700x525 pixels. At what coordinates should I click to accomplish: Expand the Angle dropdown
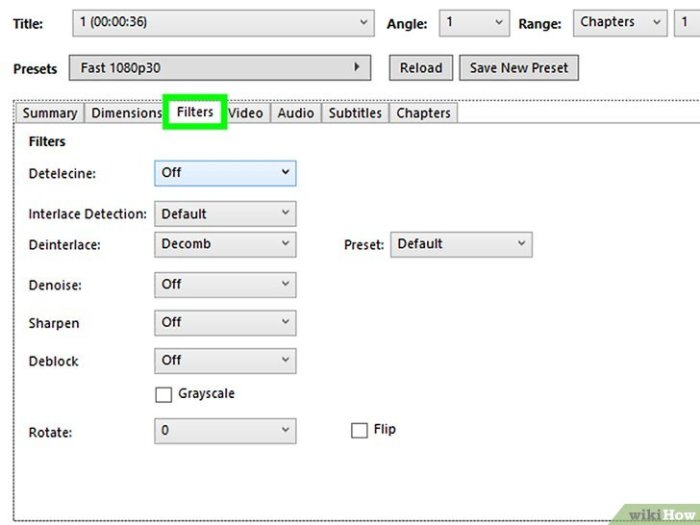pos(473,22)
